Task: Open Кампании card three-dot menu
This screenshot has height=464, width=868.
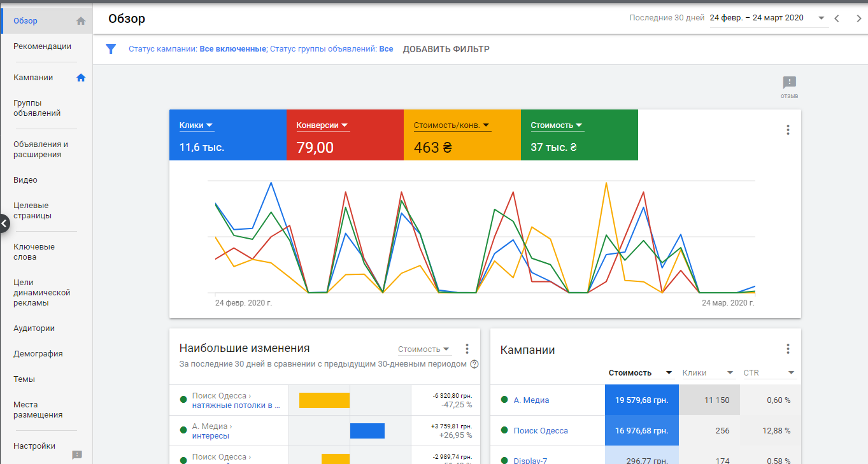Action: pyautogui.click(x=788, y=349)
